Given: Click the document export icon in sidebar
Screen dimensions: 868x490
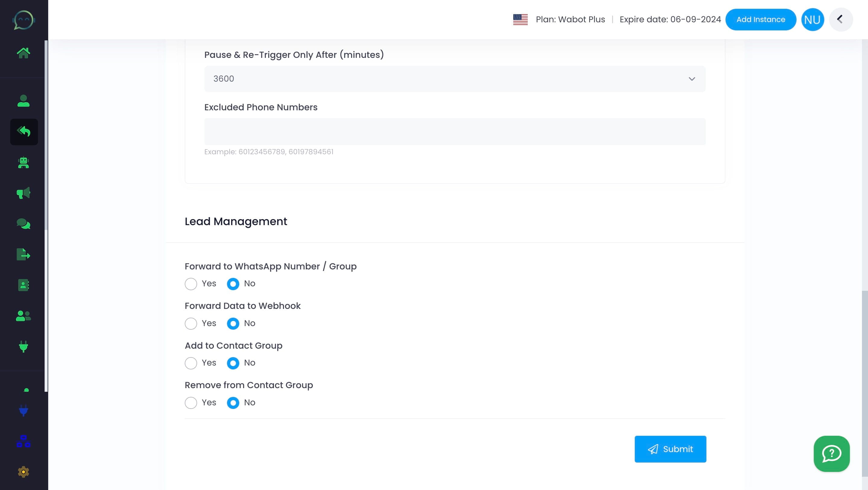Looking at the screenshot, I should 24,254.
